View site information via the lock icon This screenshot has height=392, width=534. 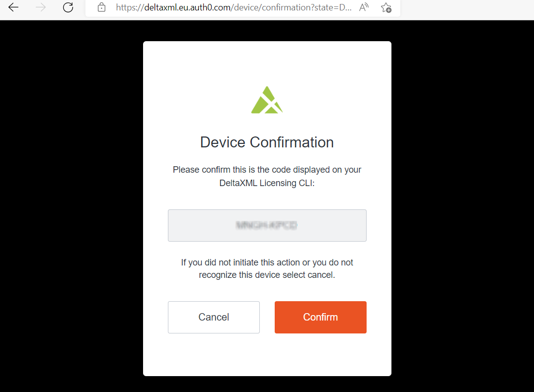101,7
